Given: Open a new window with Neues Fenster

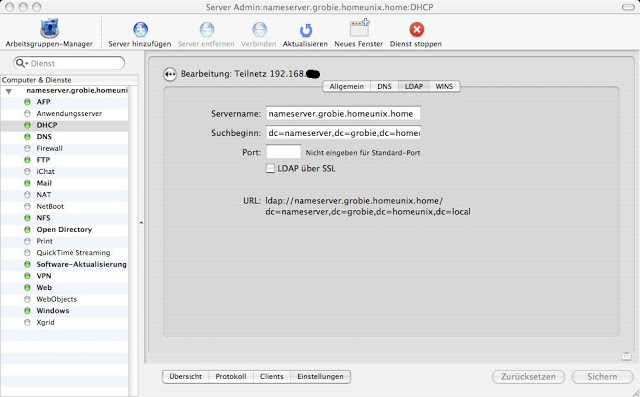Looking at the screenshot, I should [359, 29].
